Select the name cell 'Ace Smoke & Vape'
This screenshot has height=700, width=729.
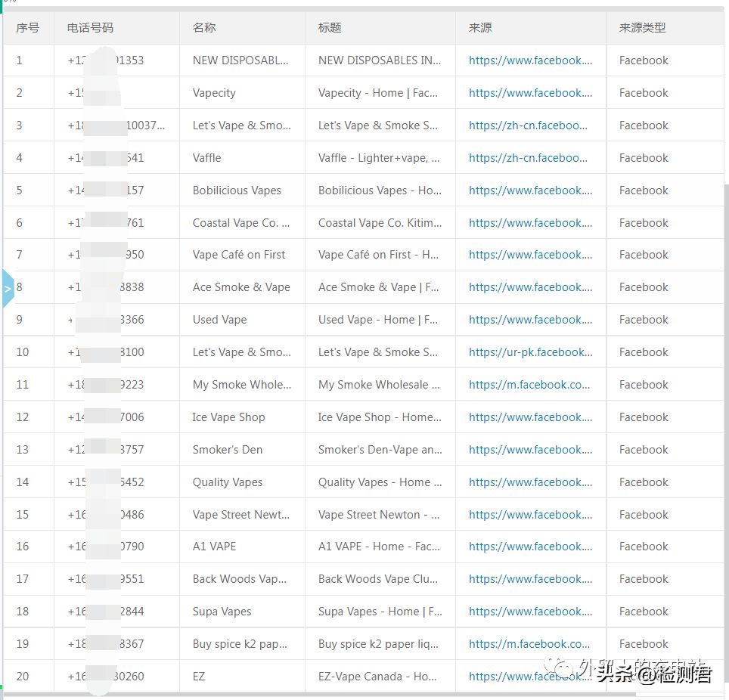241,287
